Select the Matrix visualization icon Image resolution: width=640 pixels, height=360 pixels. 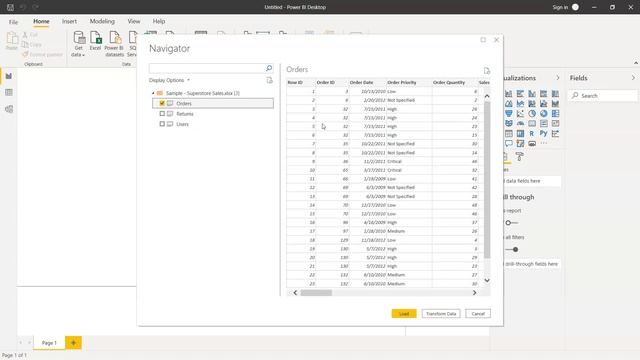point(520,133)
